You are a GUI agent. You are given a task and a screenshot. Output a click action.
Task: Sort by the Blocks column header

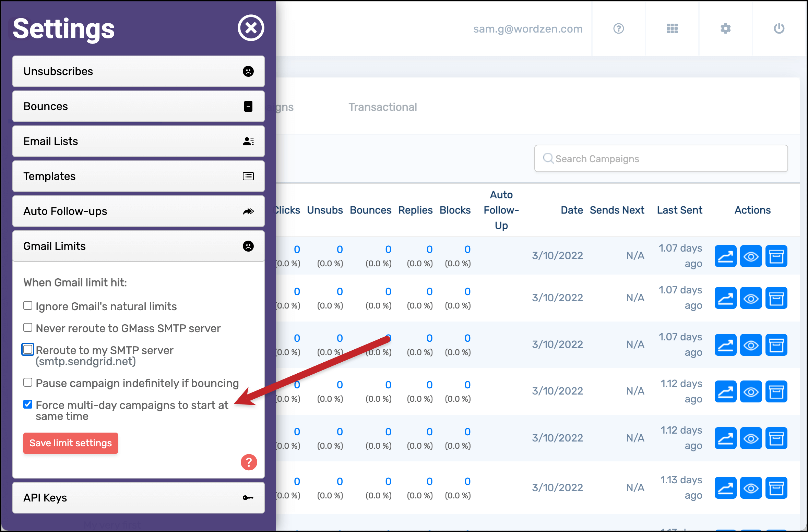pyautogui.click(x=455, y=210)
